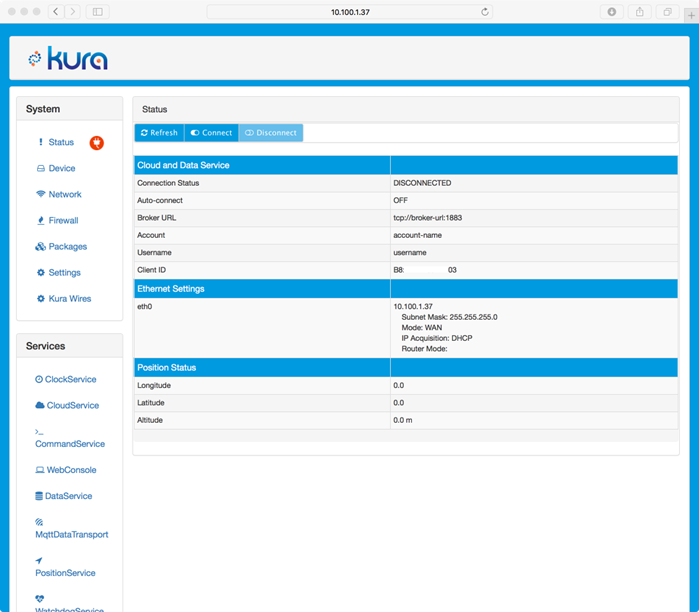Image resolution: width=699 pixels, height=612 pixels.
Task: Go back with the browser back arrow
Action: [56, 12]
